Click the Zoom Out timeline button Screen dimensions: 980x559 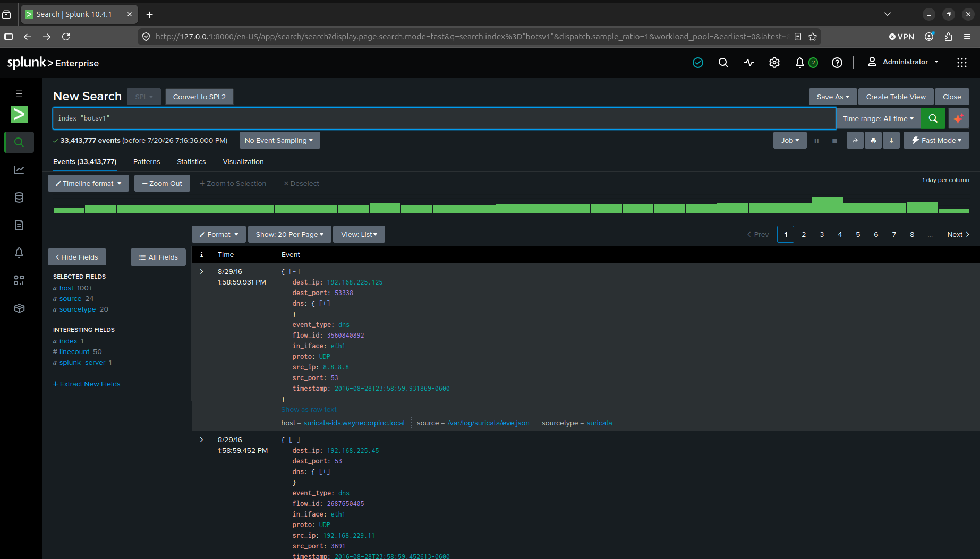coord(162,183)
